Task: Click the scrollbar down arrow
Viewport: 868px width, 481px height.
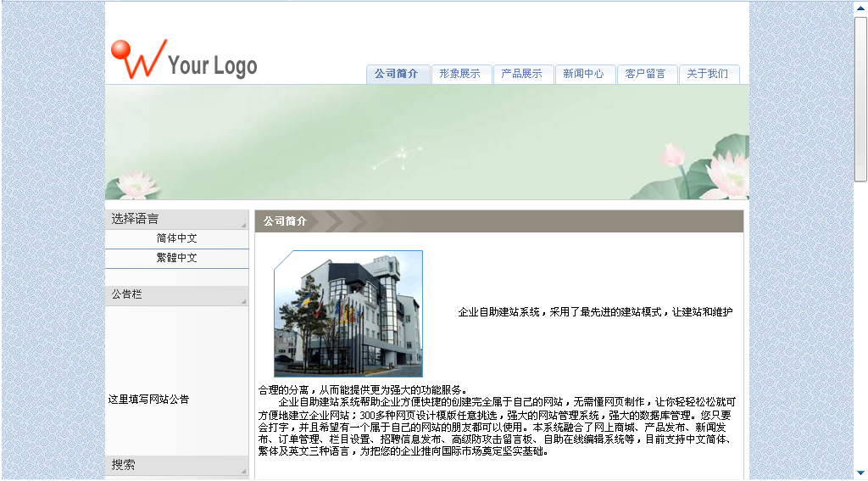Action: click(x=861, y=473)
